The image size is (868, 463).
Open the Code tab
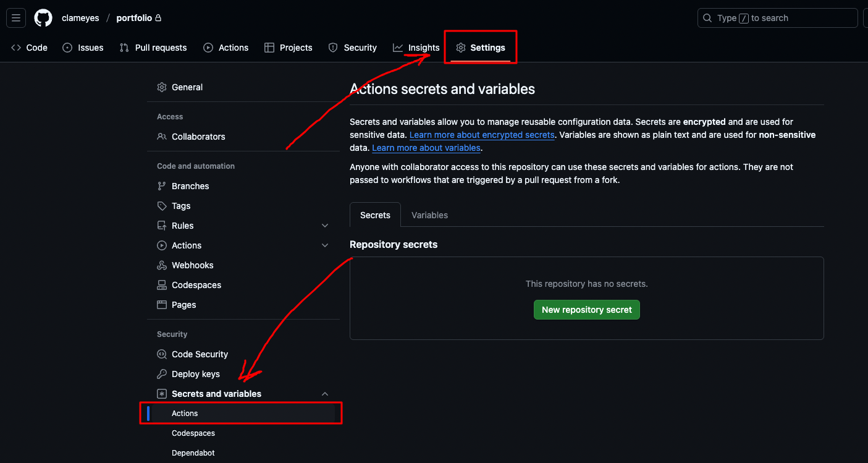(x=29, y=48)
